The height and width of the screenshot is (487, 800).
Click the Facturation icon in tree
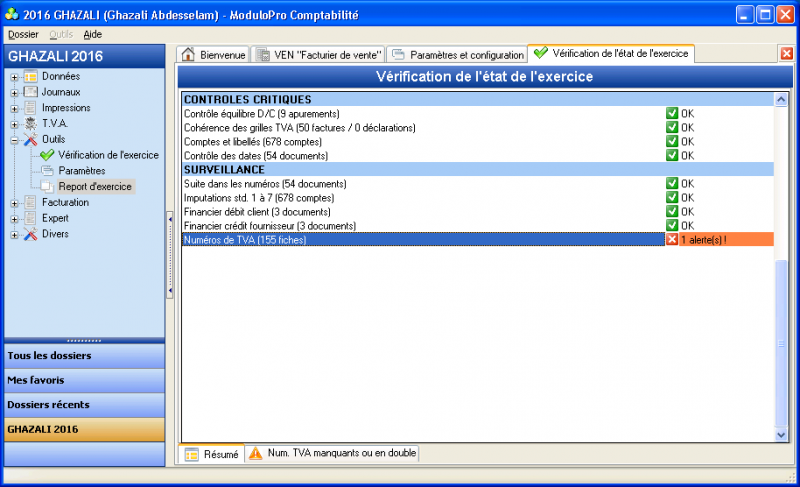[31, 202]
